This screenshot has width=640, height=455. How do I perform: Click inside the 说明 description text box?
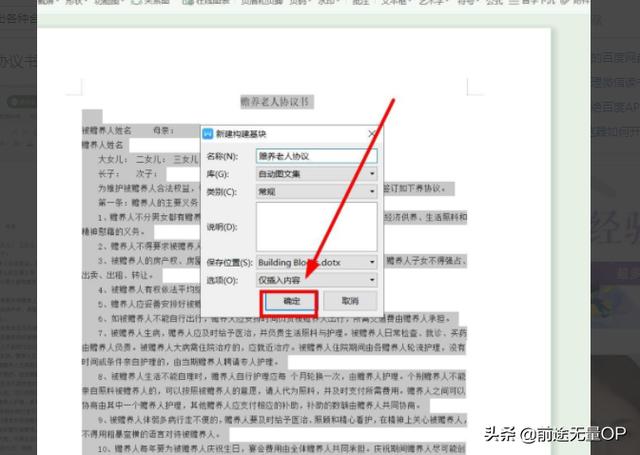316,226
